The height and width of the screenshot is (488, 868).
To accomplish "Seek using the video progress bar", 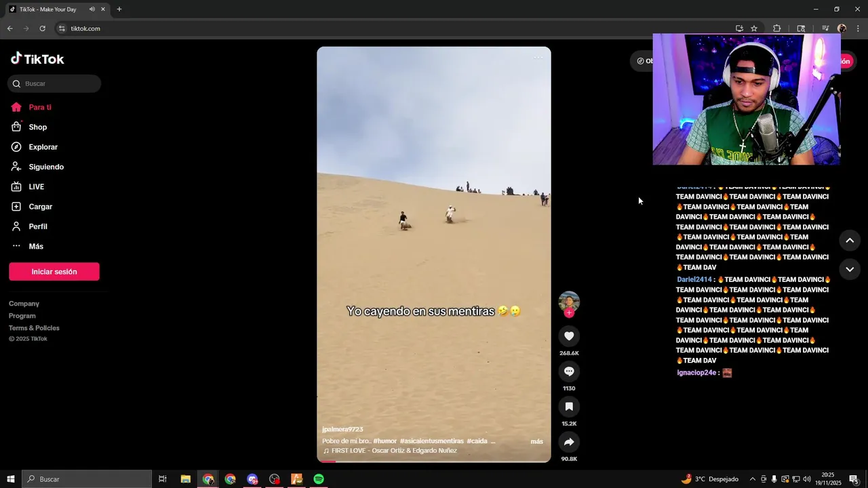I will point(434,461).
